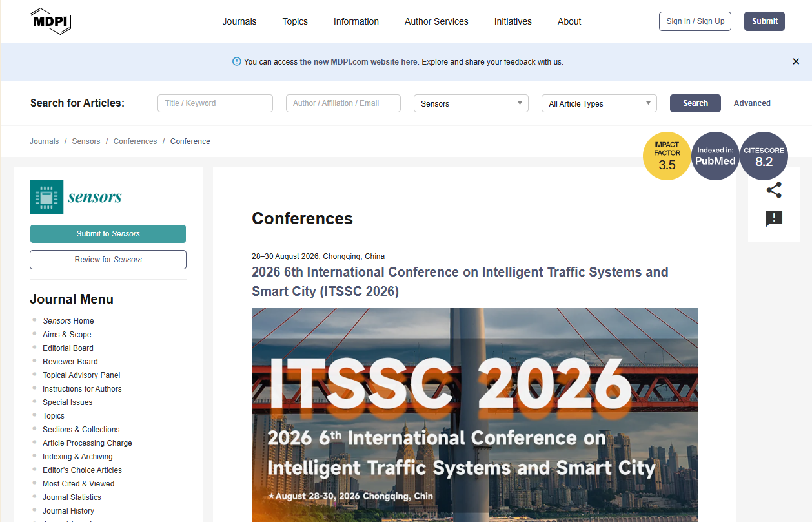Click in the Title / Keyword field

click(x=215, y=103)
